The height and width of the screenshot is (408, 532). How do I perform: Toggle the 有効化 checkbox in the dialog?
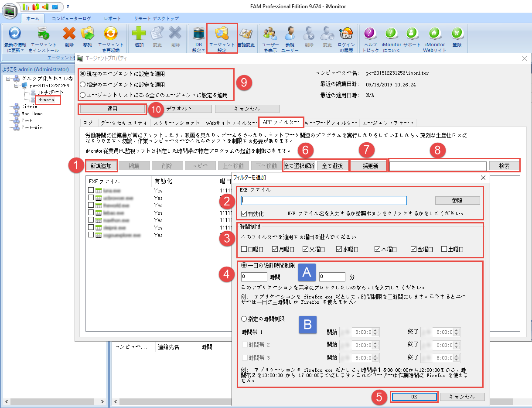point(244,214)
